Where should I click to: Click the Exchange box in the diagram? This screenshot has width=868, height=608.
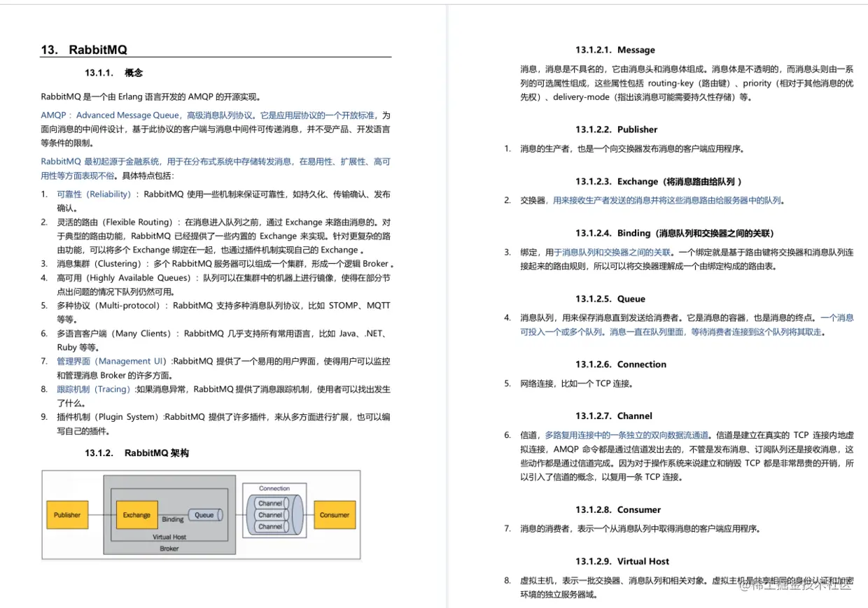(x=136, y=515)
